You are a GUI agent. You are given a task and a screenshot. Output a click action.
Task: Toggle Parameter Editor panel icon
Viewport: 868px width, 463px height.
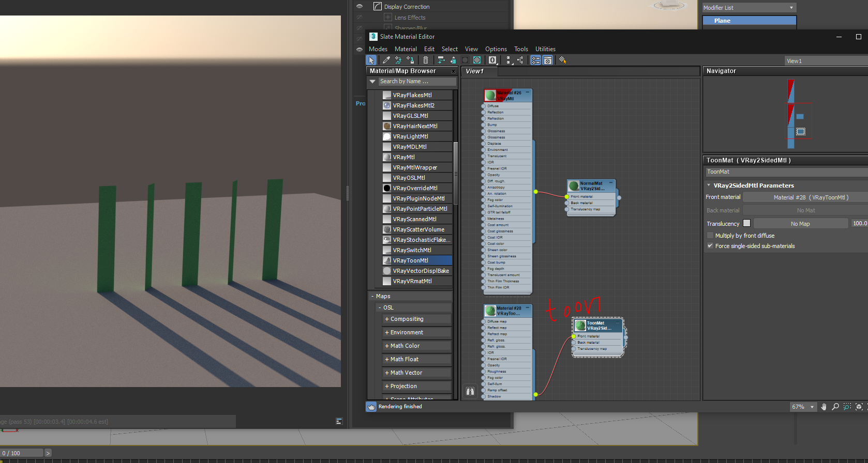pos(548,60)
